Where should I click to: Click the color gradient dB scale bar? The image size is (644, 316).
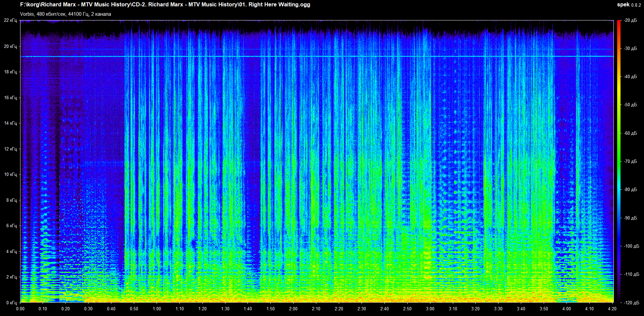(619, 161)
